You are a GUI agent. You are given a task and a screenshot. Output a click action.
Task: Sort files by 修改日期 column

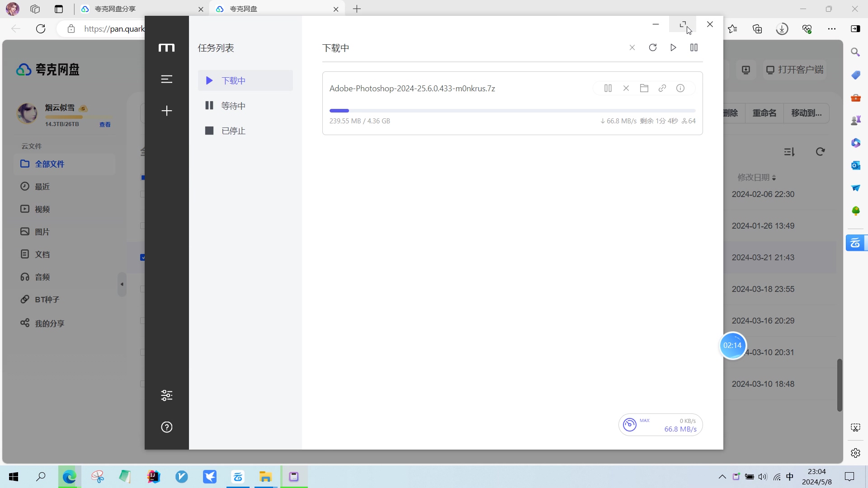(x=757, y=178)
